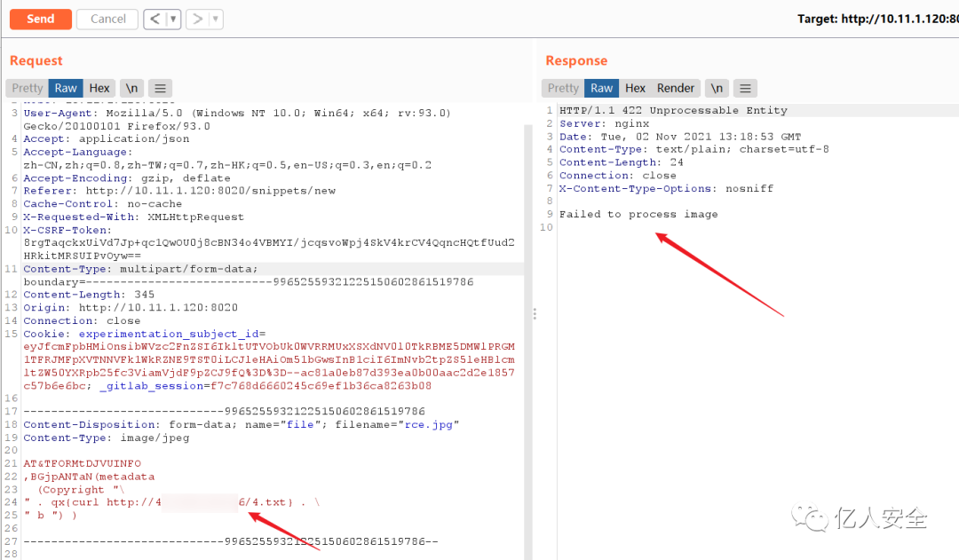Click the Date response header line
Image resolution: width=959 pixels, height=560 pixels.
tap(680, 137)
